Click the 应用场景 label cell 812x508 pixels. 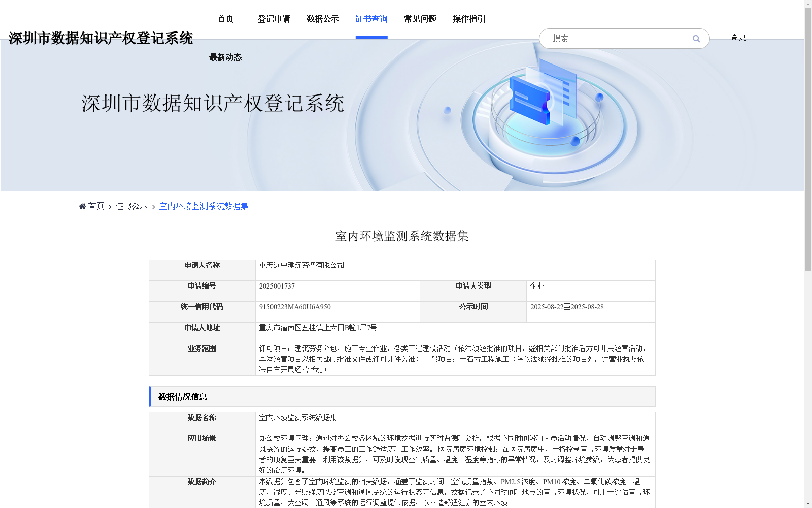(x=202, y=454)
